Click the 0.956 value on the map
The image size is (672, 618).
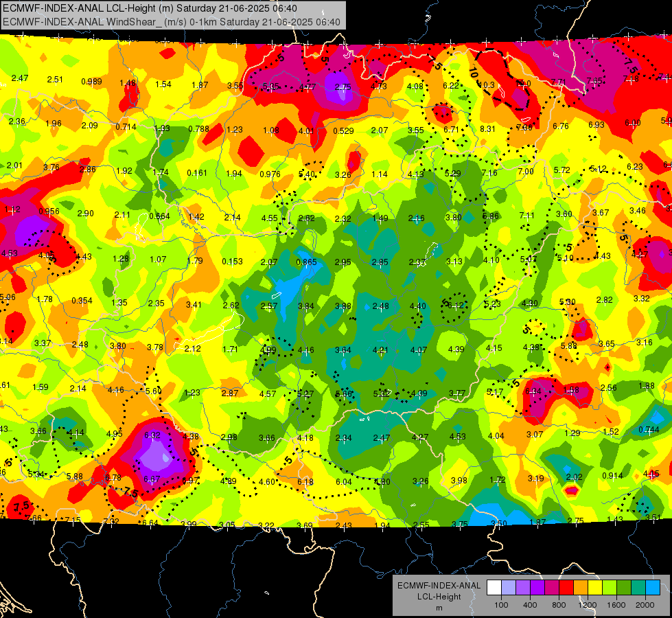click(x=49, y=211)
